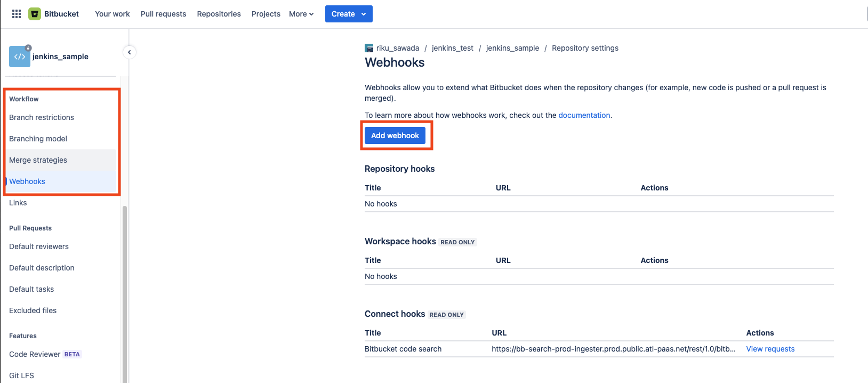The height and width of the screenshot is (383, 868).
Task: Click the Features section heading
Action: click(x=23, y=336)
